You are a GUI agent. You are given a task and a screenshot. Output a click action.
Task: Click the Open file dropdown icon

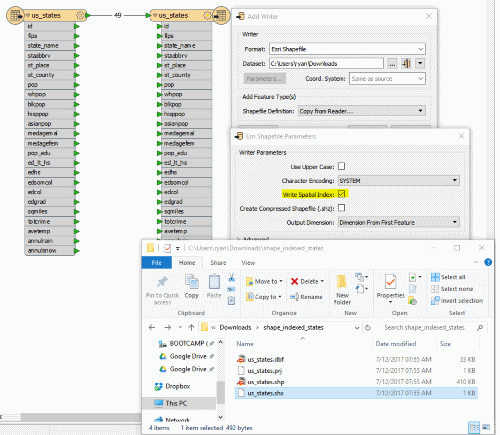coord(415,277)
